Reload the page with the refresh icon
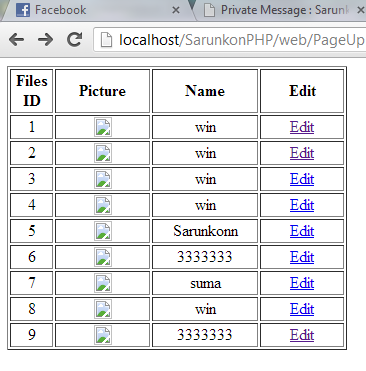The width and height of the screenshot is (366, 371). pyautogui.click(x=75, y=39)
